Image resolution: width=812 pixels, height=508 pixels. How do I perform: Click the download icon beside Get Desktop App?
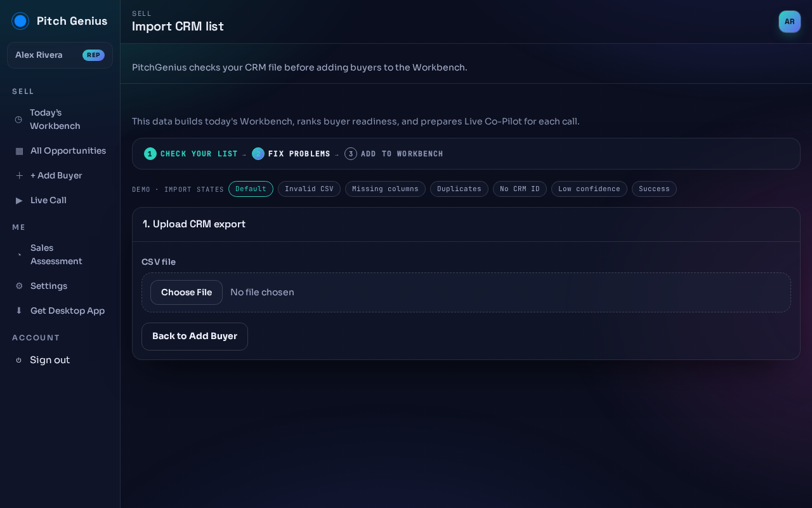pos(19,311)
